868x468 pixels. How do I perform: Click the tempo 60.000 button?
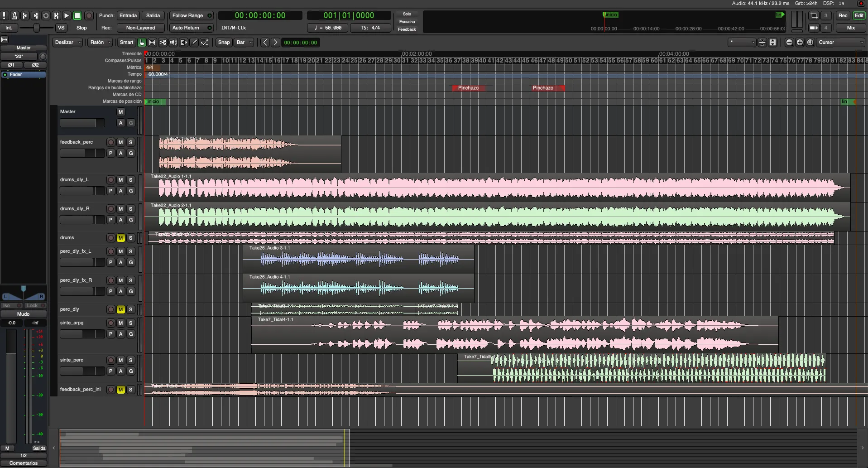(x=328, y=28)
